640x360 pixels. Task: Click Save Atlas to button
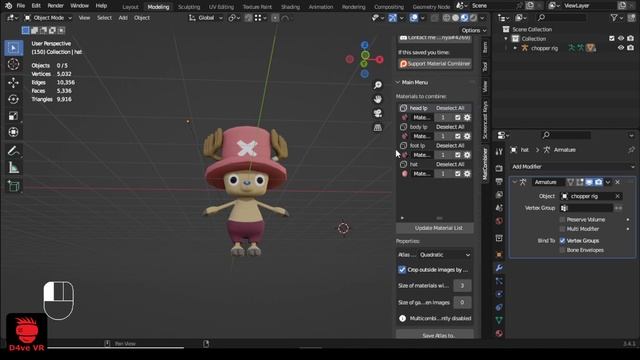[435, 335]
